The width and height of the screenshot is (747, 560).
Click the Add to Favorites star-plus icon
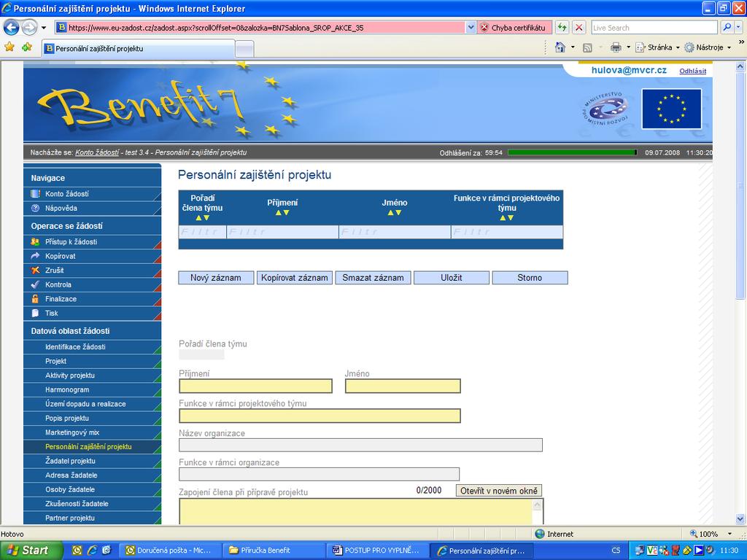click(x=27, y=47)
